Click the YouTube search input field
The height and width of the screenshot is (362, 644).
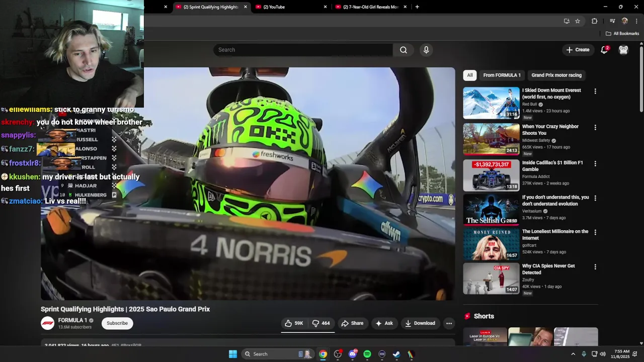click(303, 50)
